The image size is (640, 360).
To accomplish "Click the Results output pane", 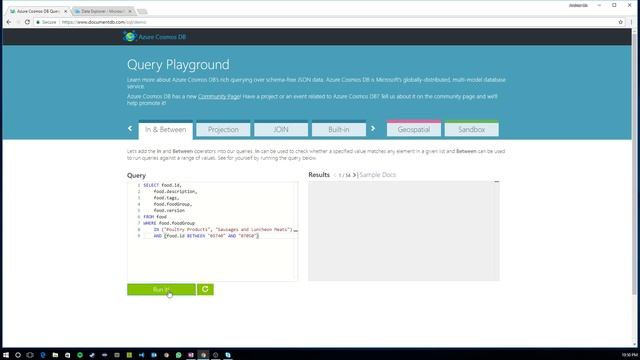I will [404, 231].
